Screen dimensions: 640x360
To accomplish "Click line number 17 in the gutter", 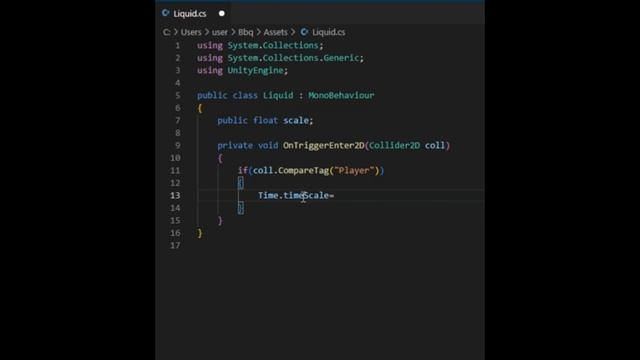I will click(x=175, y=245).
